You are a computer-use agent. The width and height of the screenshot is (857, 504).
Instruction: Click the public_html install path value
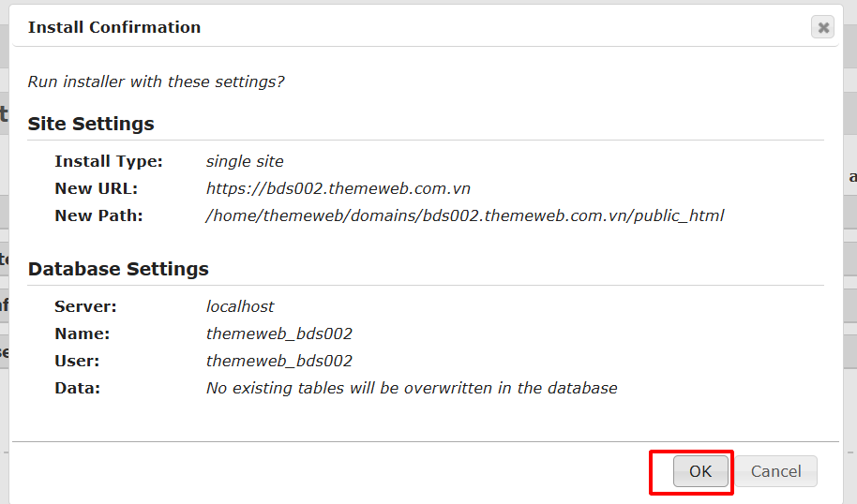(x=465, y=215)
